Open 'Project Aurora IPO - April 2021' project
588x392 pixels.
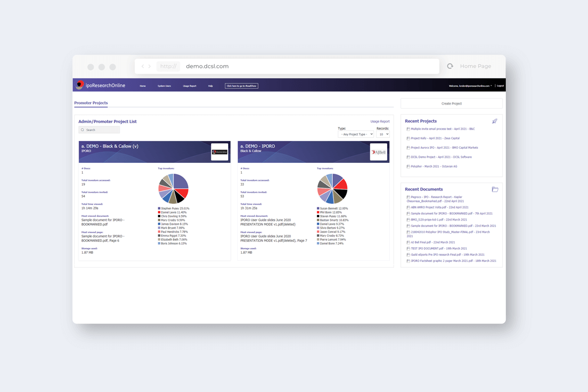444,148
